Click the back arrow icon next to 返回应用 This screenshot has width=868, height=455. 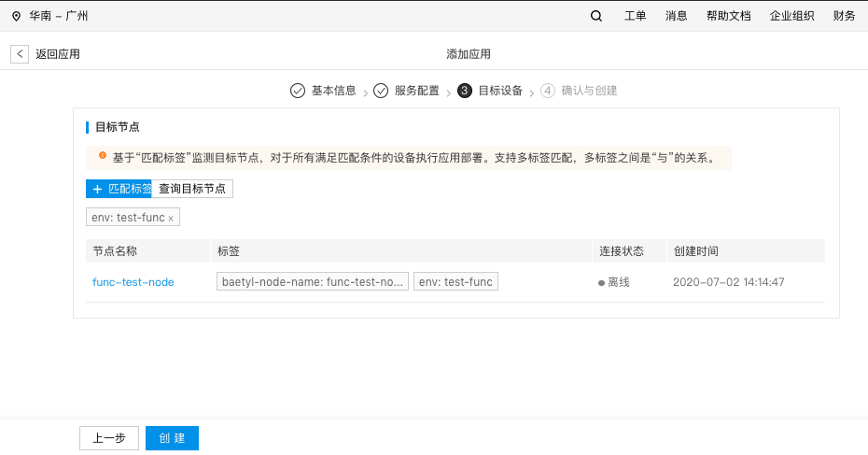coord(20,54)
